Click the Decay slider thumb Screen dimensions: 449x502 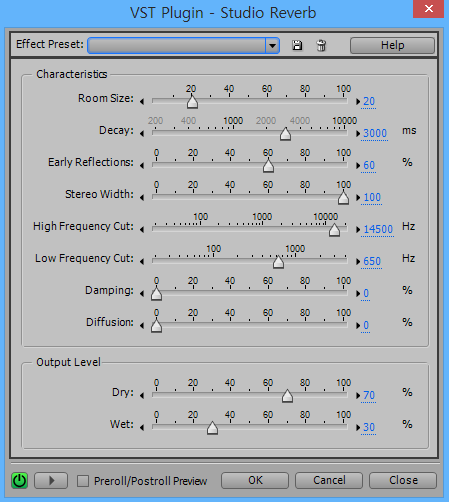(285, 134)
